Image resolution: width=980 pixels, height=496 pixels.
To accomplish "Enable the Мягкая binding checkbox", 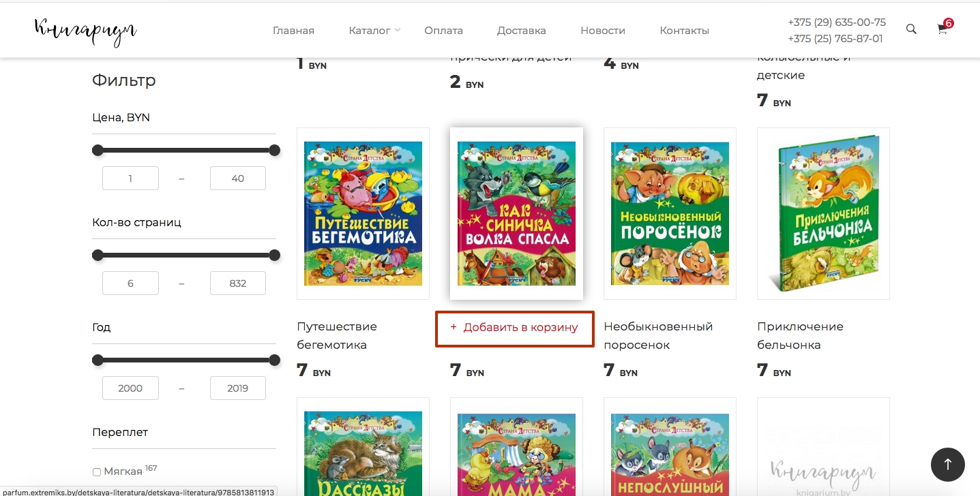I will [96, 472].
